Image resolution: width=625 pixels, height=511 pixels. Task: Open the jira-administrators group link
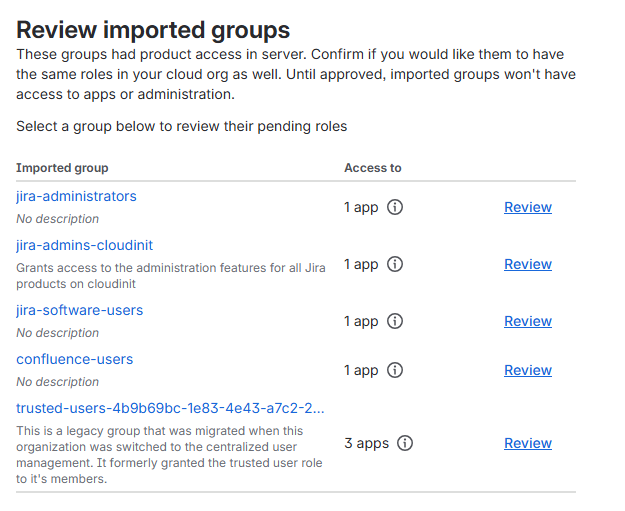pos(76,196)
